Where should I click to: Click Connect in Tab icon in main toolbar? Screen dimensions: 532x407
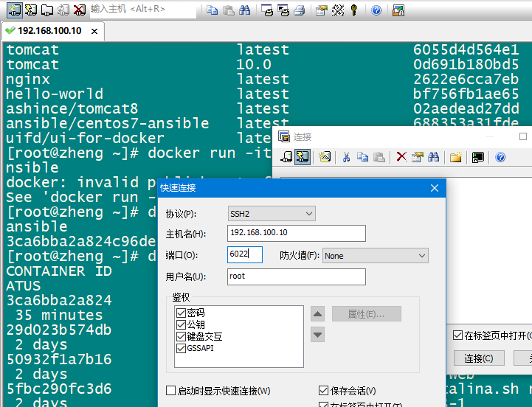46,10
